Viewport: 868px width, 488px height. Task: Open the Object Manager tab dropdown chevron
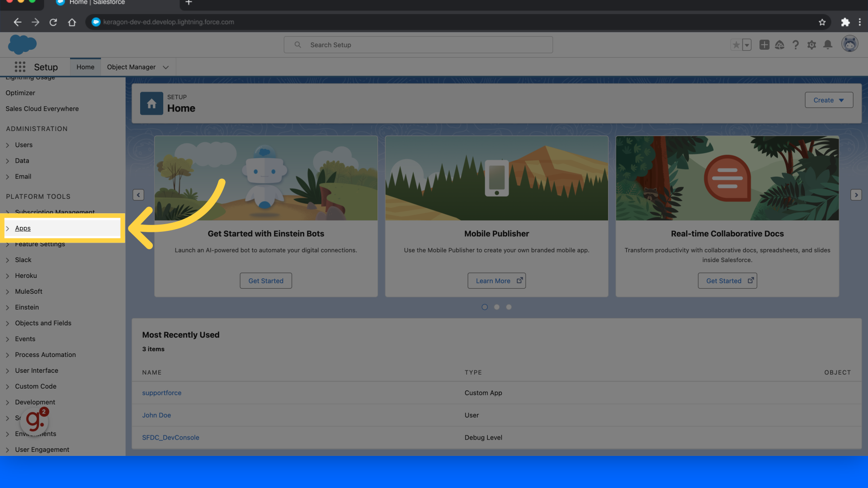pos(166,67)
